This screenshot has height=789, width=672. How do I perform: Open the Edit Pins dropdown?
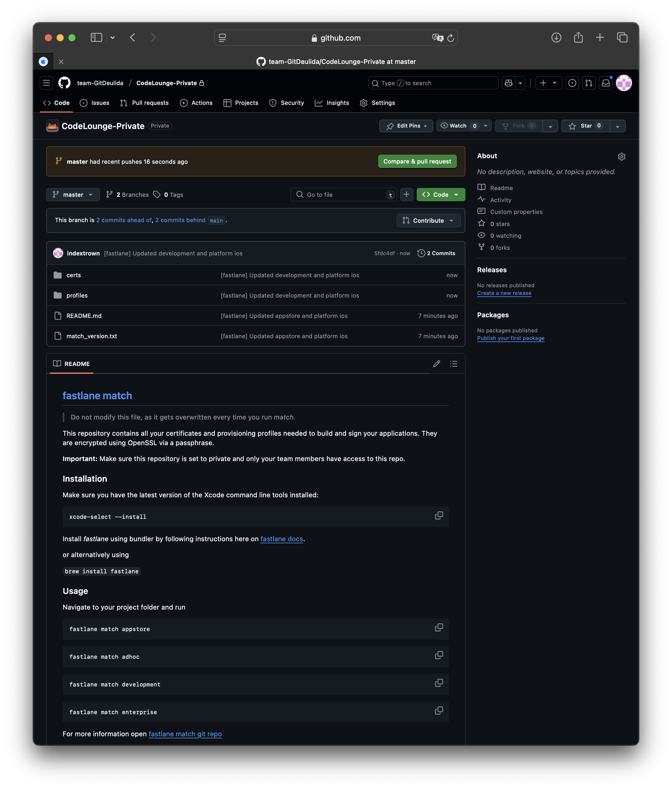406,126
